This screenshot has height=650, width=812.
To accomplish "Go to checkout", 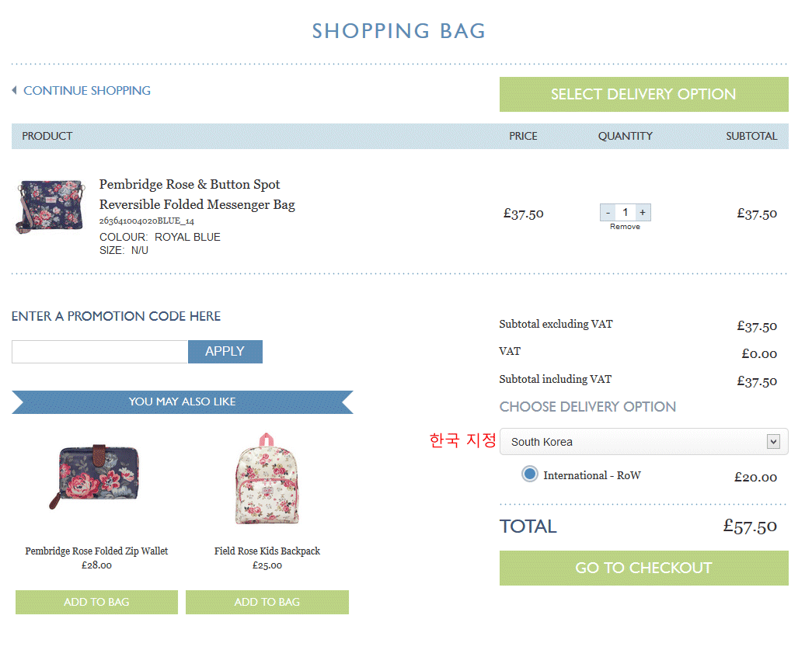I will click(643, 568).
